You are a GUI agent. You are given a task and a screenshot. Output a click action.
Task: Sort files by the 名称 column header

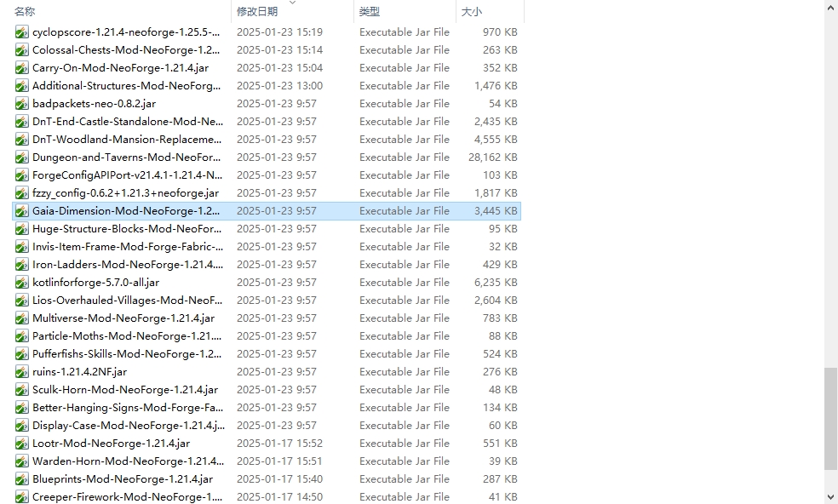[25, 11]
